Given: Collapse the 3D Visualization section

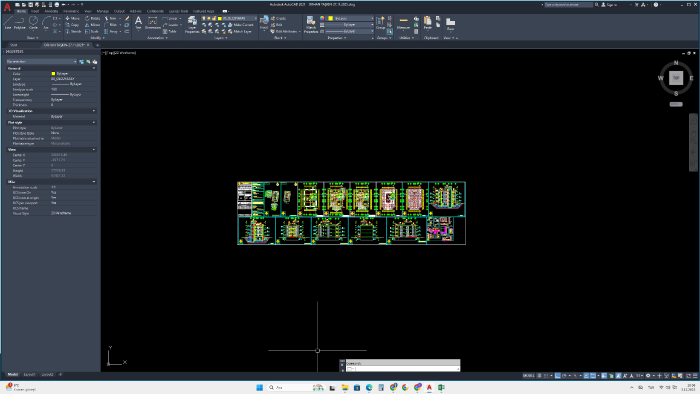Looking at the screenshot, I should [94, 111].
